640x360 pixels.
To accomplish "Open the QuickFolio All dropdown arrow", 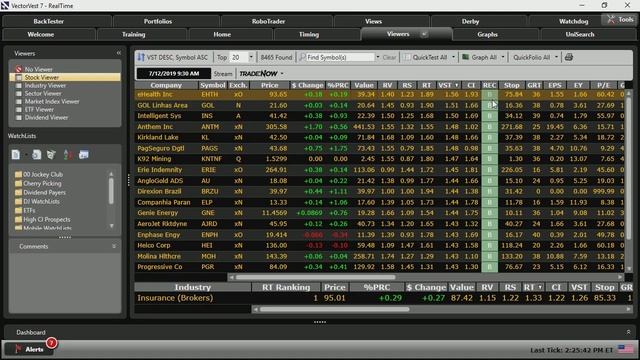I will coord(556,57).
